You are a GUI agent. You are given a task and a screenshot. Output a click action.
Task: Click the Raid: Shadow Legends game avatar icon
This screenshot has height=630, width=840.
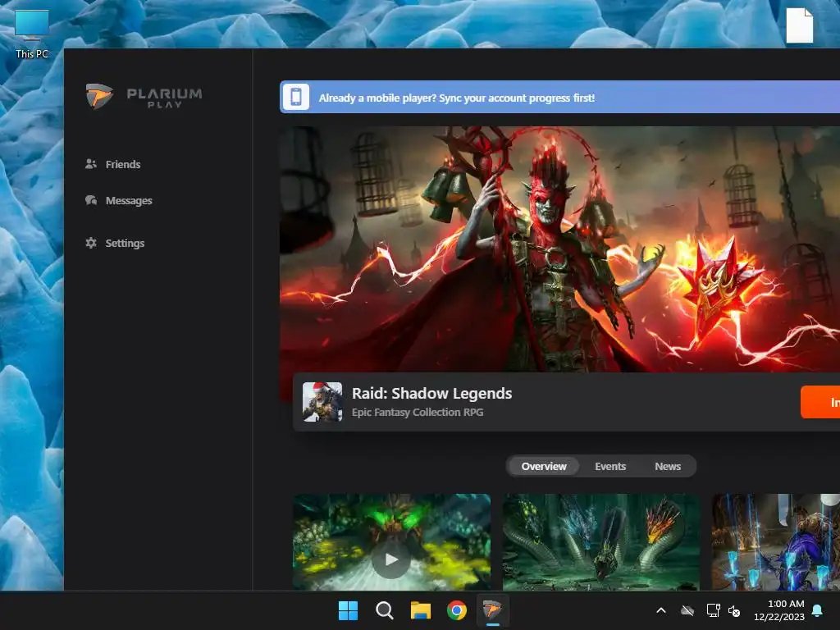tap(322, 402)
